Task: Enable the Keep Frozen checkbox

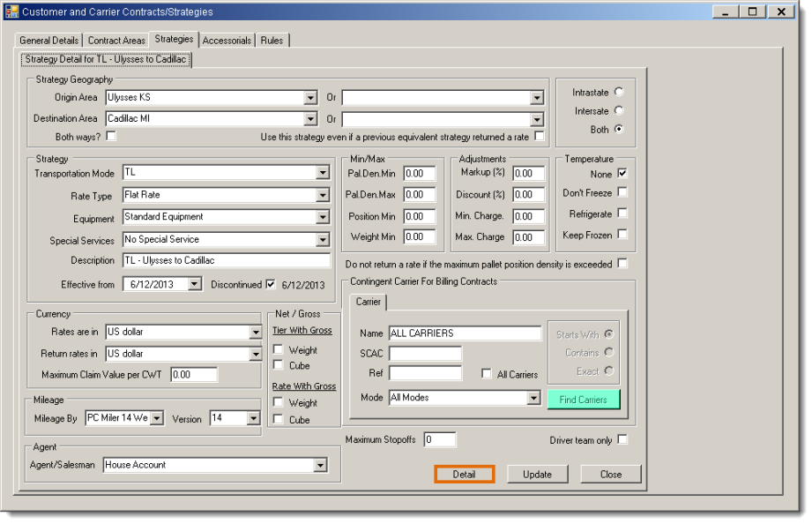Action: 622,235
